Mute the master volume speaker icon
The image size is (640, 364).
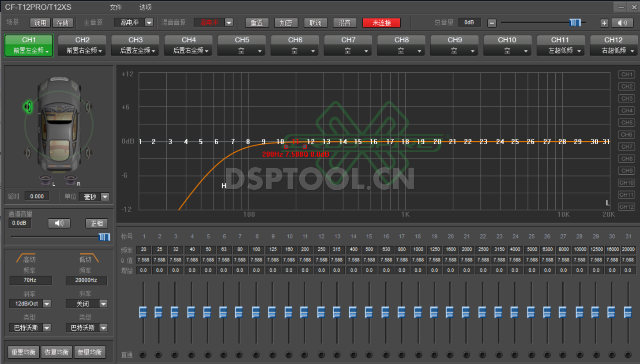tap(622, 23)
